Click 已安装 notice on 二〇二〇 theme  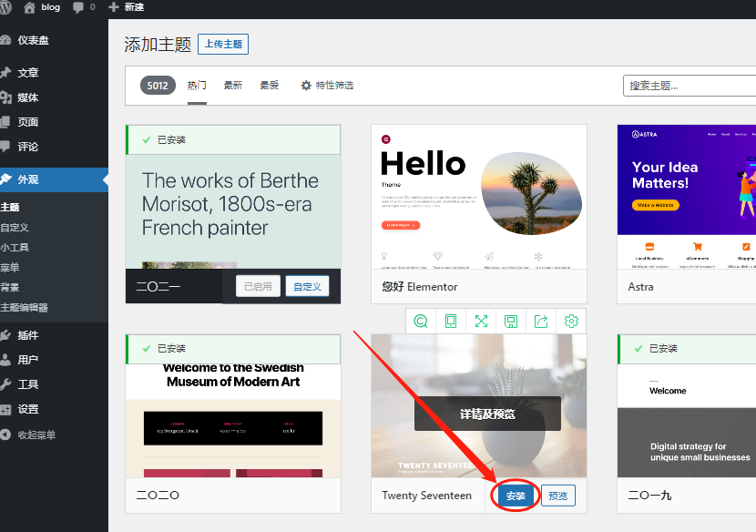(x=233, y=349)
